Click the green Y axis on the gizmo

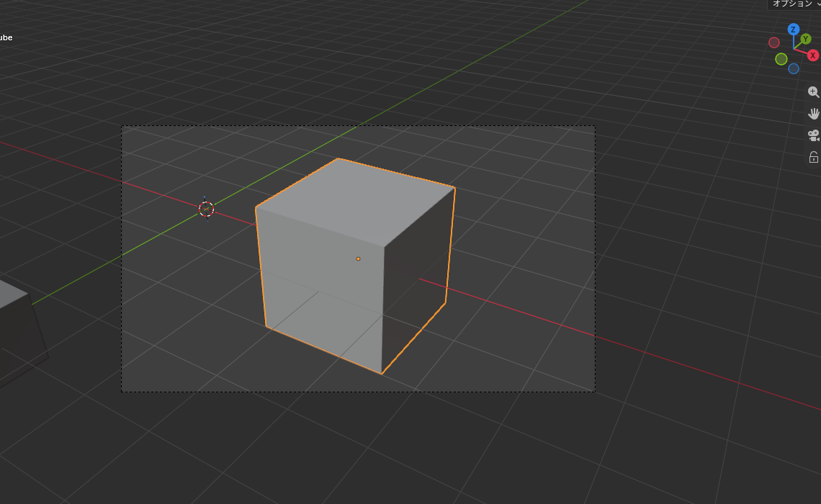(x=806, y=39)
